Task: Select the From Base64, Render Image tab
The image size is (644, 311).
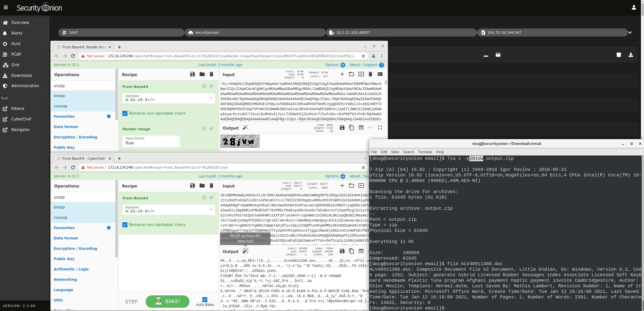Action: [x=84, y=47]
